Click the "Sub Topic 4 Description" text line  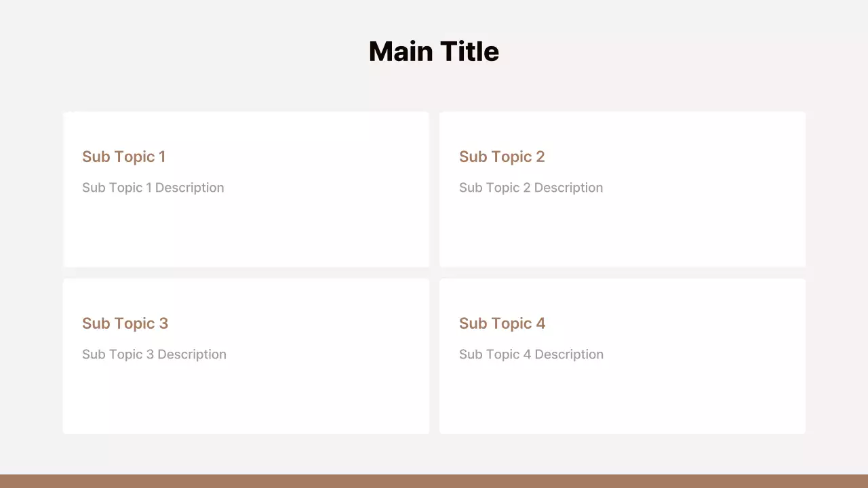coord(531,354)
